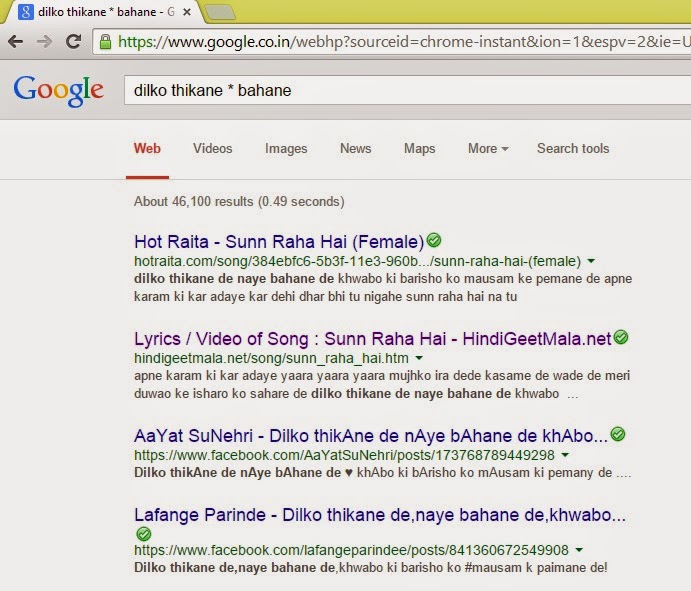Open 'Hot Raita - Sunn Raha Hai (Female)' result
The image size is (691, 591).
[x=279, y=242]
